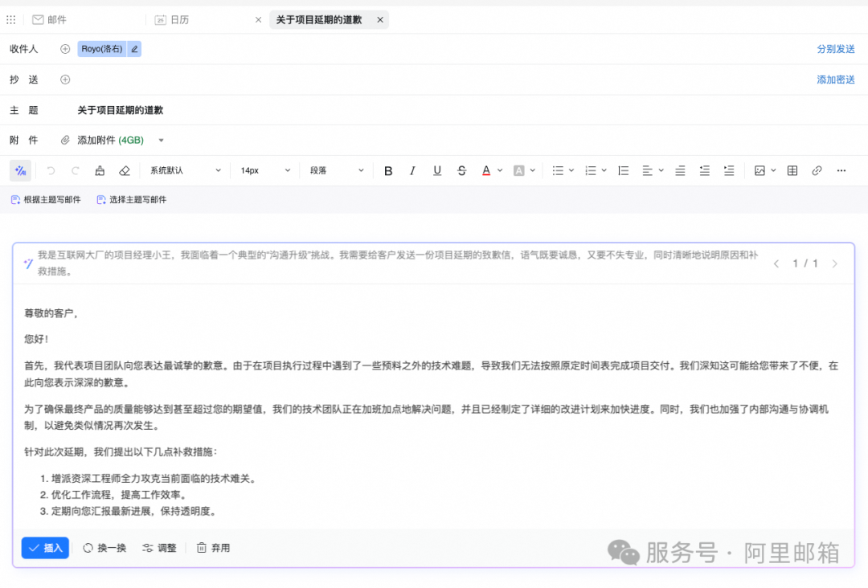
Task: Toggle bold formatting in the toolbar
Action: (x=388, y=170)
